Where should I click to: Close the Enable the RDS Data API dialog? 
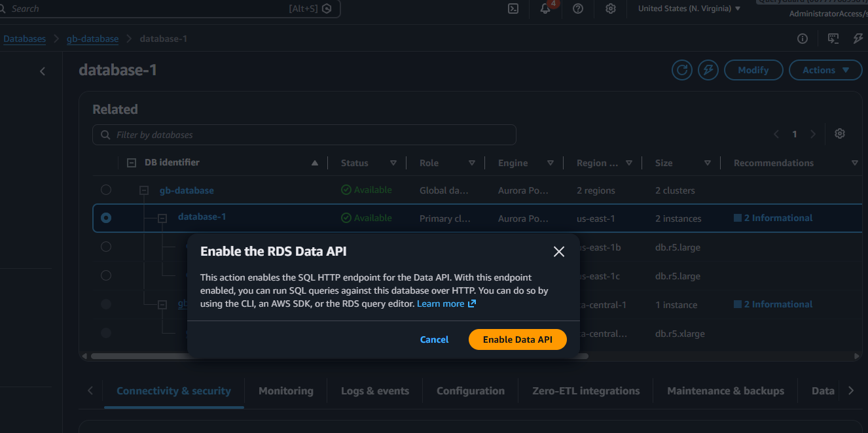coord(559,252)
